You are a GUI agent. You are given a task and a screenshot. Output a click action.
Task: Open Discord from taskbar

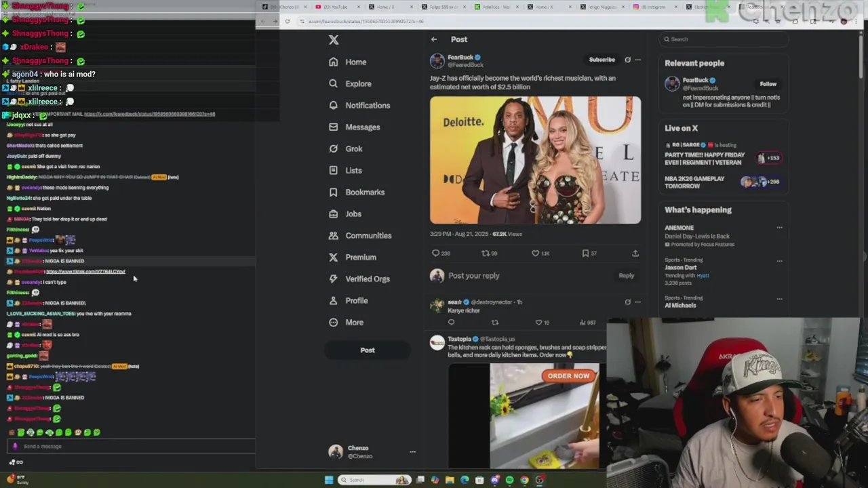point(495,480)
